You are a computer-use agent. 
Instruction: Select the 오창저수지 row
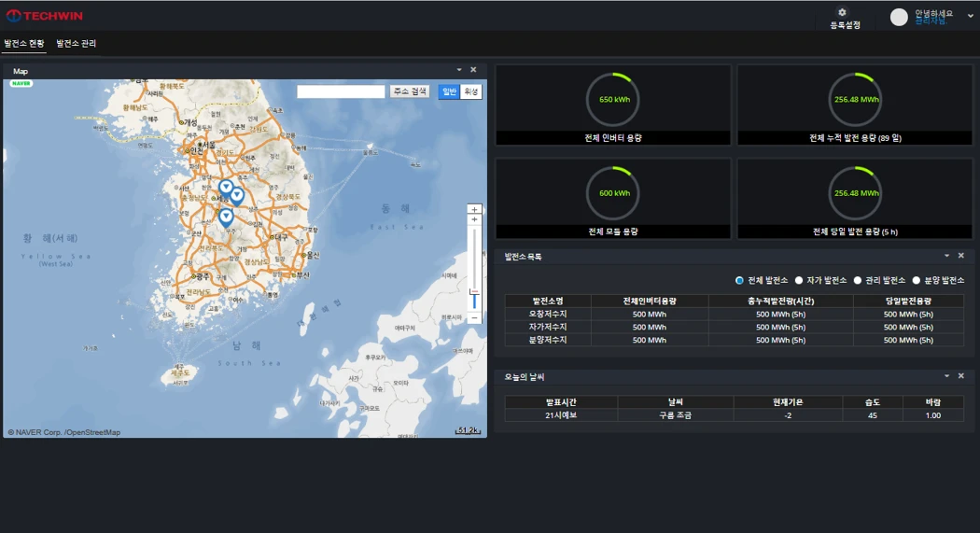pyautogui.click(x=735, y=315)
